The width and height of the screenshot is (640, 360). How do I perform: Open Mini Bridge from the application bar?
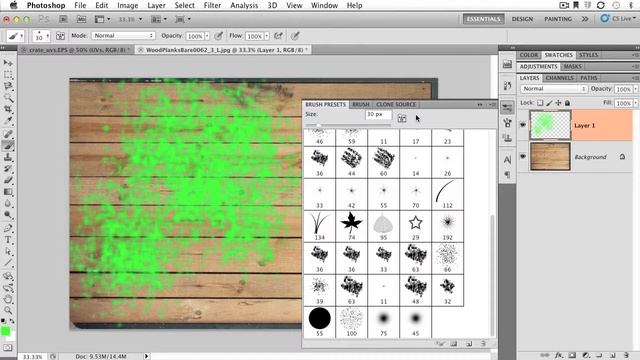click(81, 19)
